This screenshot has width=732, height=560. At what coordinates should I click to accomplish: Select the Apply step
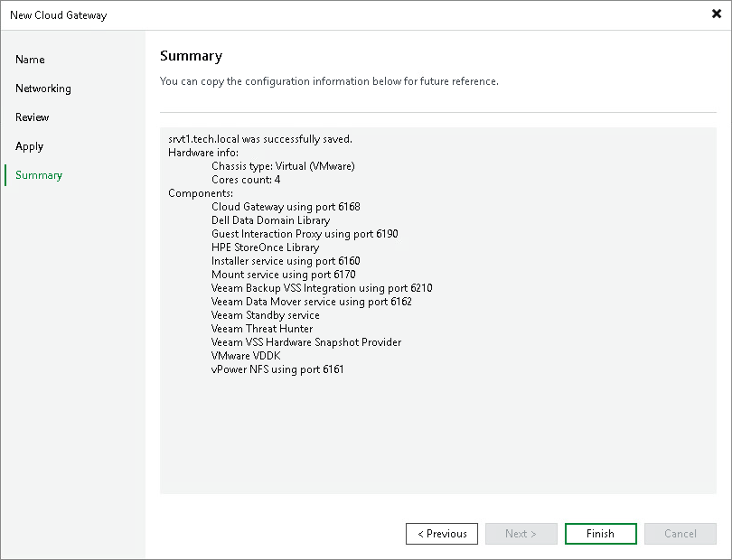tap(29, 146)
